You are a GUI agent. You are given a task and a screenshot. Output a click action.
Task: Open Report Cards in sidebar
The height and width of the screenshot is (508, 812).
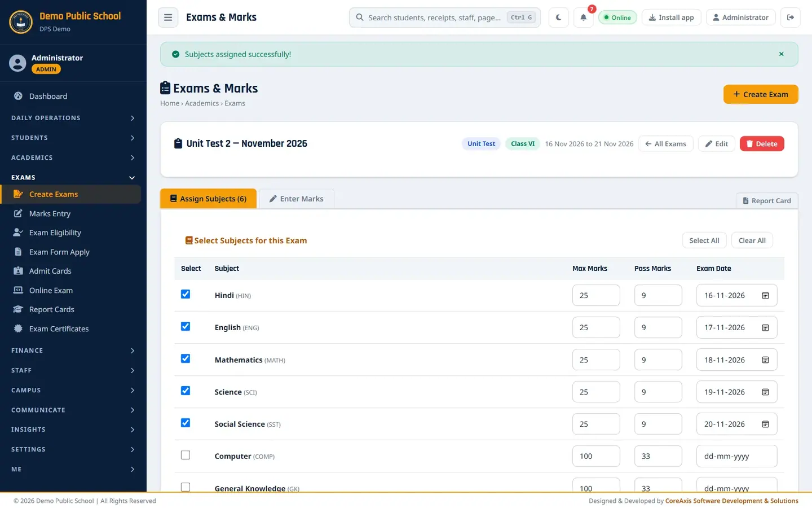[70, 309]
